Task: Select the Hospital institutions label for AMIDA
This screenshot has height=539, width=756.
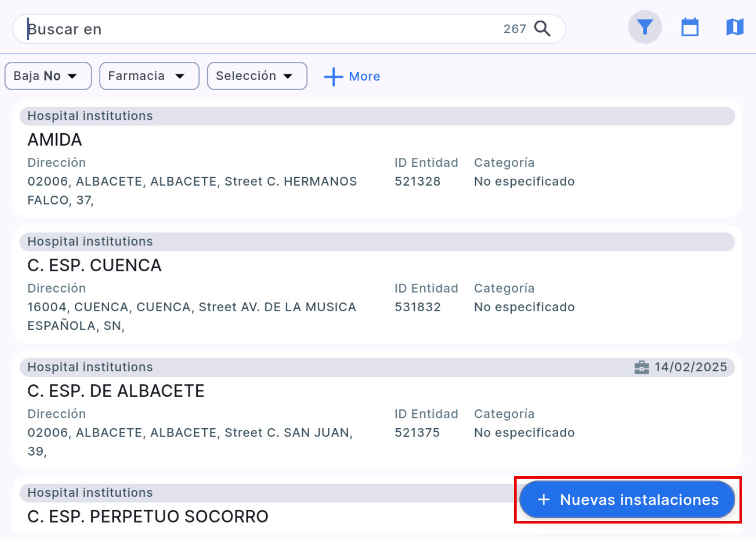Action: point(90,116)
